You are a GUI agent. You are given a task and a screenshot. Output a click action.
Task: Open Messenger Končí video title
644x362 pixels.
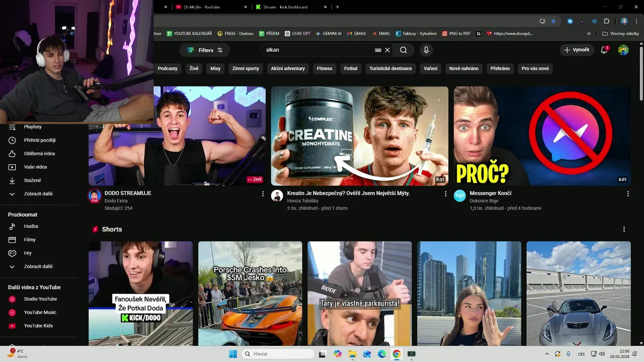pyautogui.click(x=491, y=193)
